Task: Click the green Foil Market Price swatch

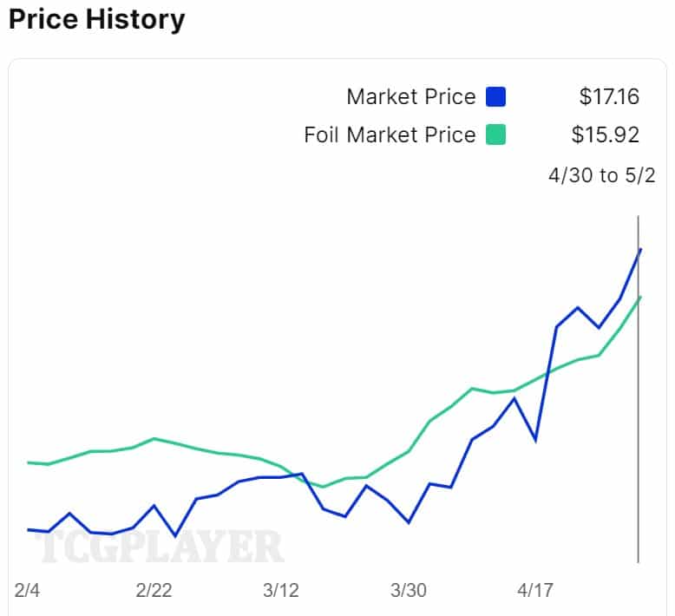Action: point(495,135)
